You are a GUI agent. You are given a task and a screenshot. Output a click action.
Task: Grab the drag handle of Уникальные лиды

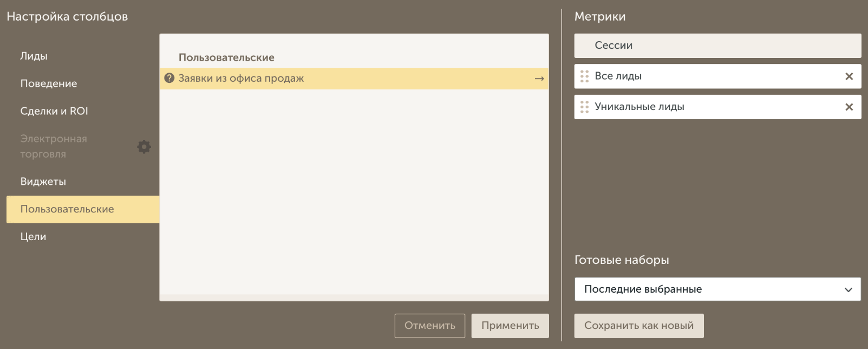[584, 107]
